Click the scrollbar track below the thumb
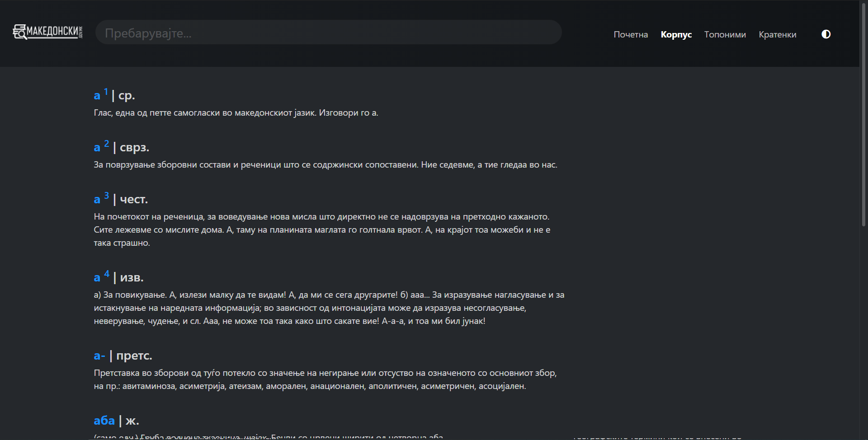Image resolution: width=868 pixels, height=440 pixels. pos(863,339)
